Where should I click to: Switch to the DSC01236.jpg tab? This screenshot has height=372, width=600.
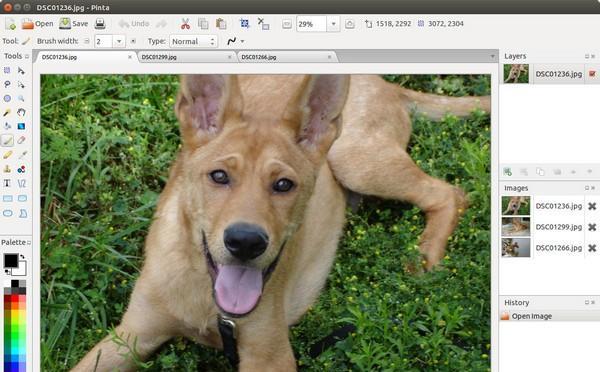[x=85, y=57]
